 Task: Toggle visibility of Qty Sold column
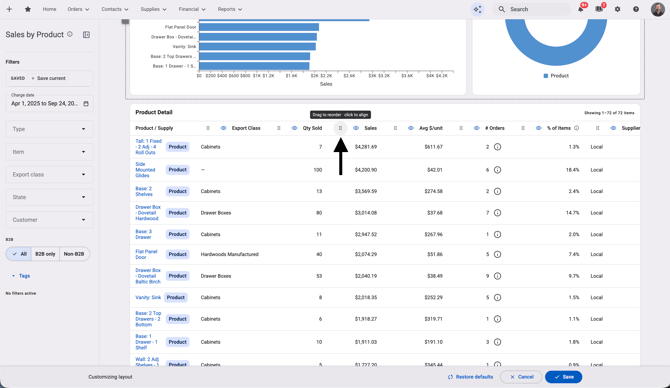coord(294,128)
